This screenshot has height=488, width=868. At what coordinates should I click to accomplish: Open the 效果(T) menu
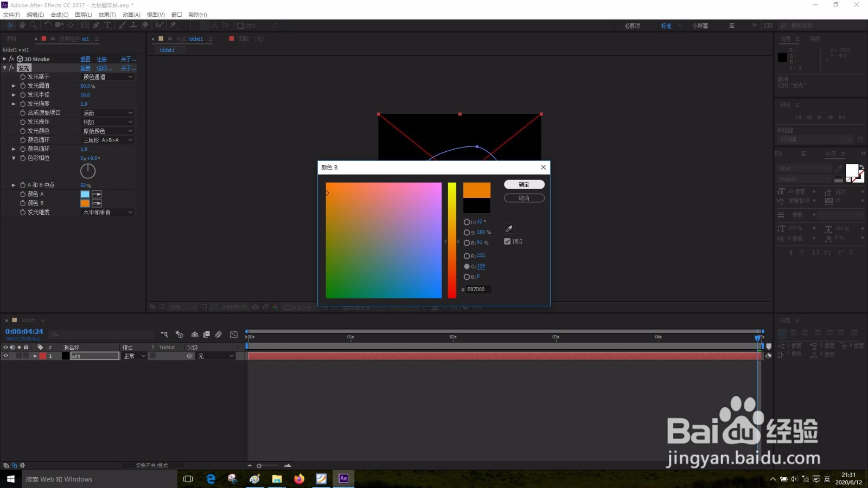107,15
